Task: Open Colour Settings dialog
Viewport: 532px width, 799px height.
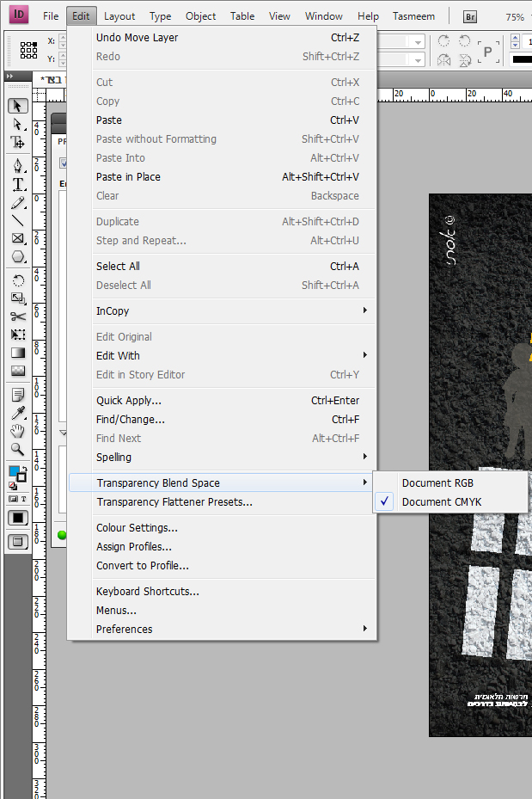Action: click(x=137, y=528)
